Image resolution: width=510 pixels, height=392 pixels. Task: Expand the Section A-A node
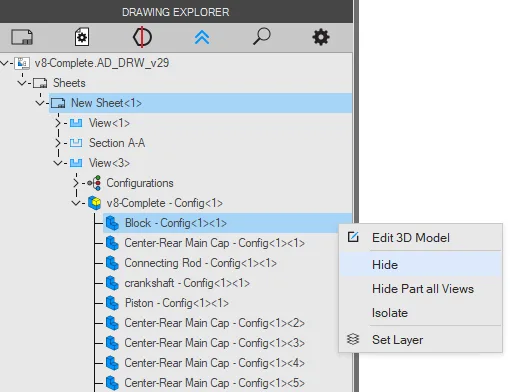[x=58, y=143]
